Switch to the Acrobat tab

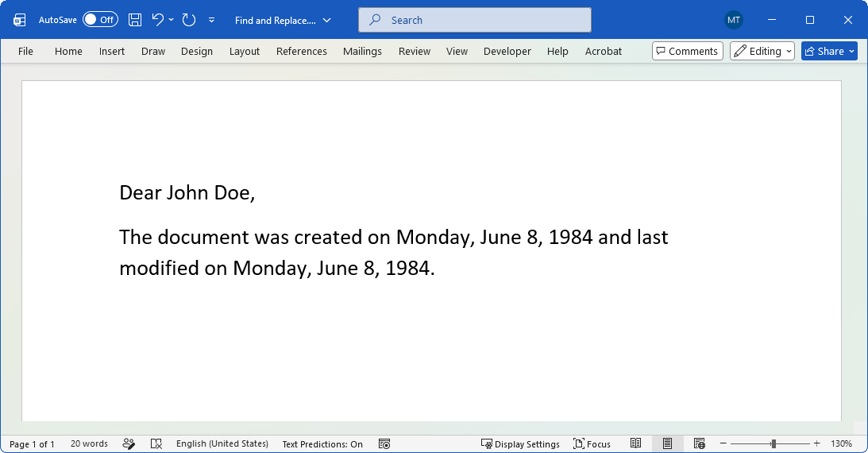[604, 51]
